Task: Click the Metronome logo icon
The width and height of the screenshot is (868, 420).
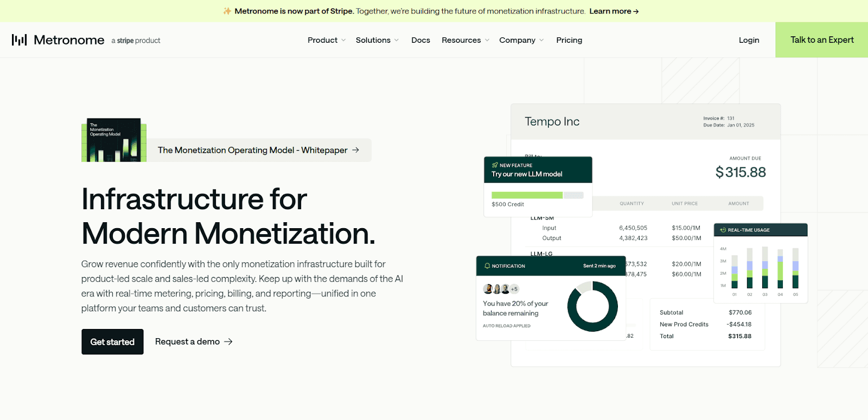Action: click(20, 40)
